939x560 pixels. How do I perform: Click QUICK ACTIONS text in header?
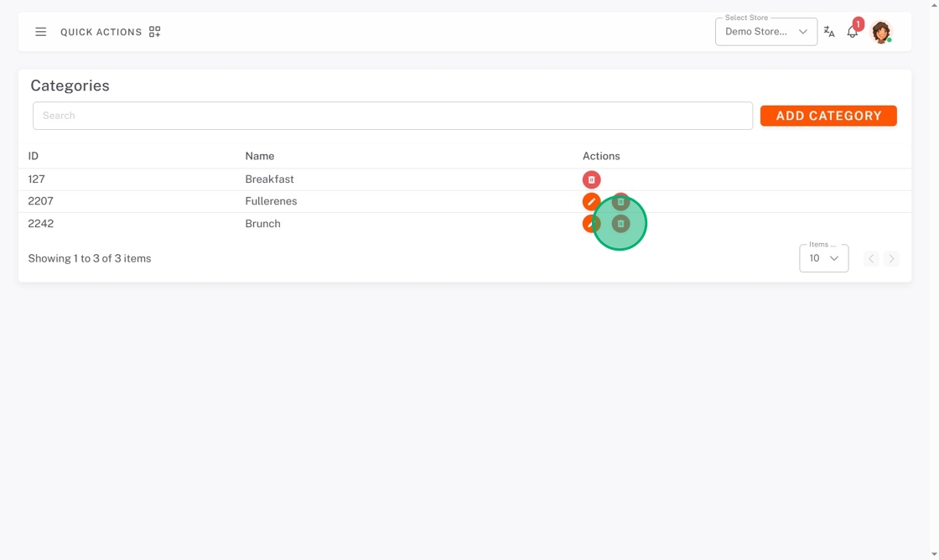click(x=101, y=33)
